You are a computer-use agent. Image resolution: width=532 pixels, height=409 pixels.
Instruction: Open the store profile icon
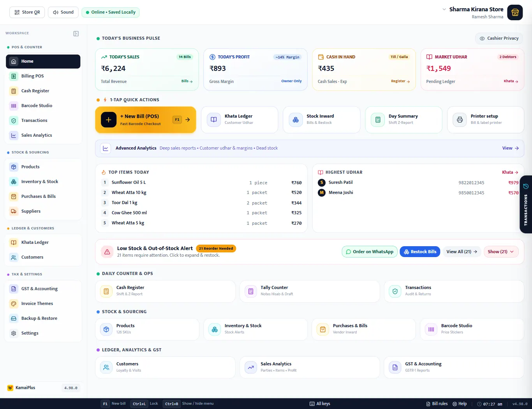pyautogui.click(x=515, y=12)
